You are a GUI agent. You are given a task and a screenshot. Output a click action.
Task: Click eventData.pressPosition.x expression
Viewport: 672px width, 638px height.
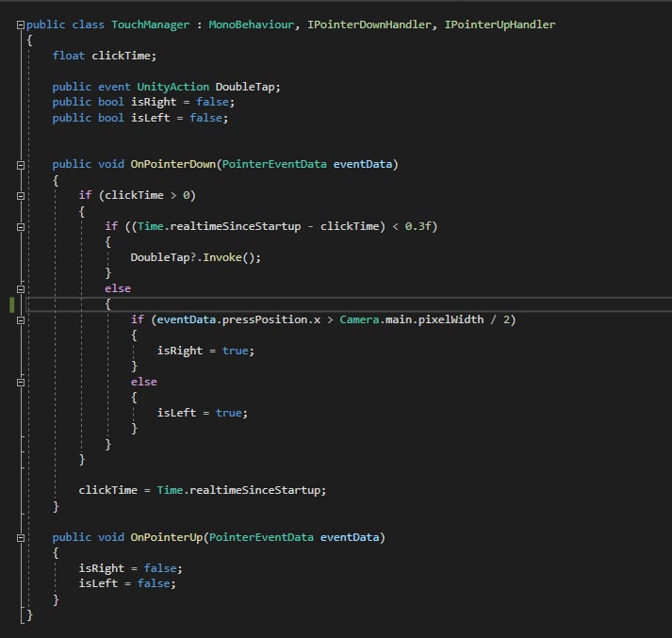tap(238, 319)
